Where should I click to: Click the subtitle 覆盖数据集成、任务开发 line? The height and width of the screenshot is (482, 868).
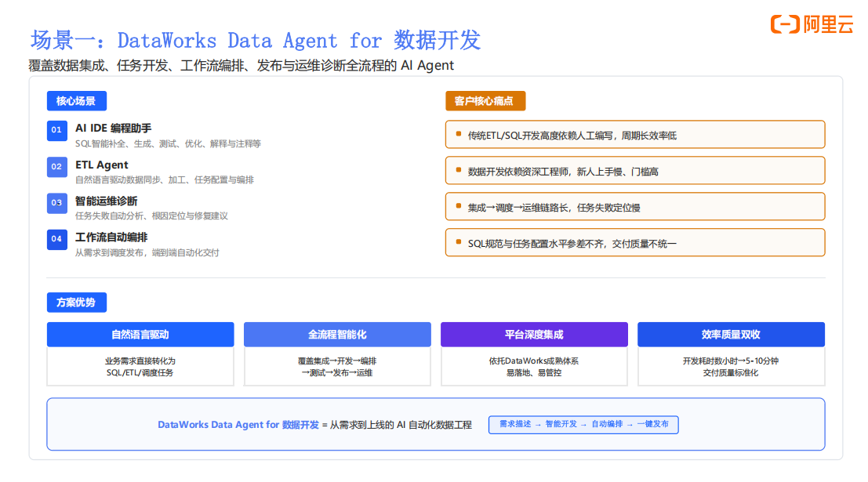click(x=241, y=65)
